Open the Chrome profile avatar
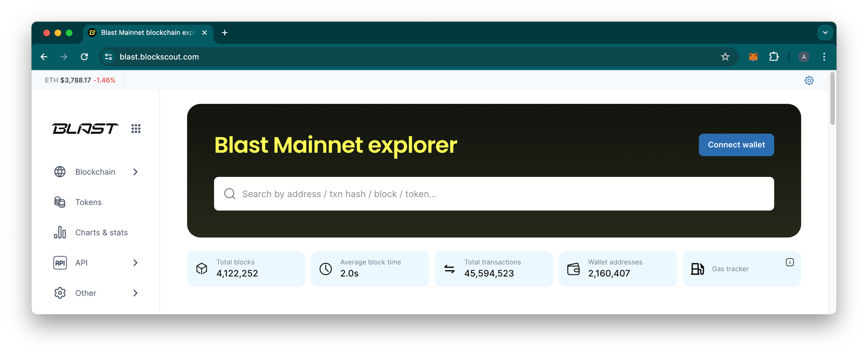868x356 pixels. point(804,57)
